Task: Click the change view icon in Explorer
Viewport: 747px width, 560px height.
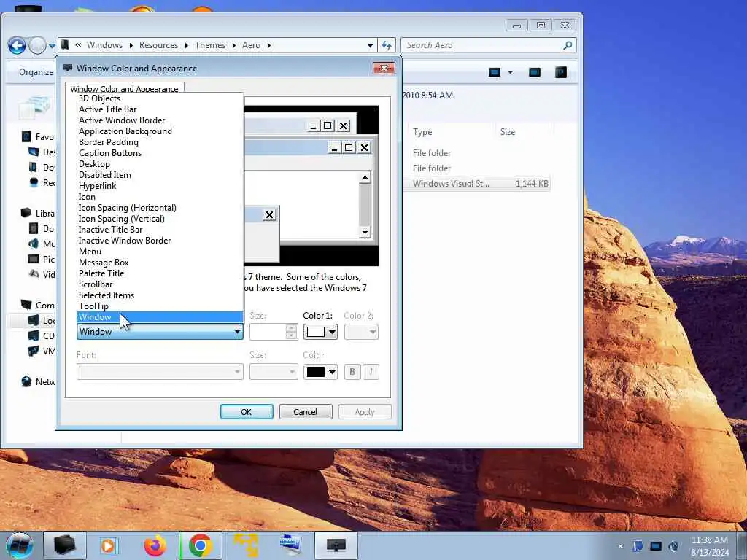Action: click(495, 72)
